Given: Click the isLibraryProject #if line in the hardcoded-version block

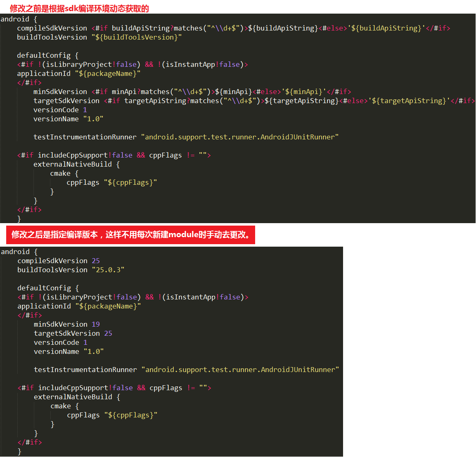Looking at the screenshot, I should [133, 297].
